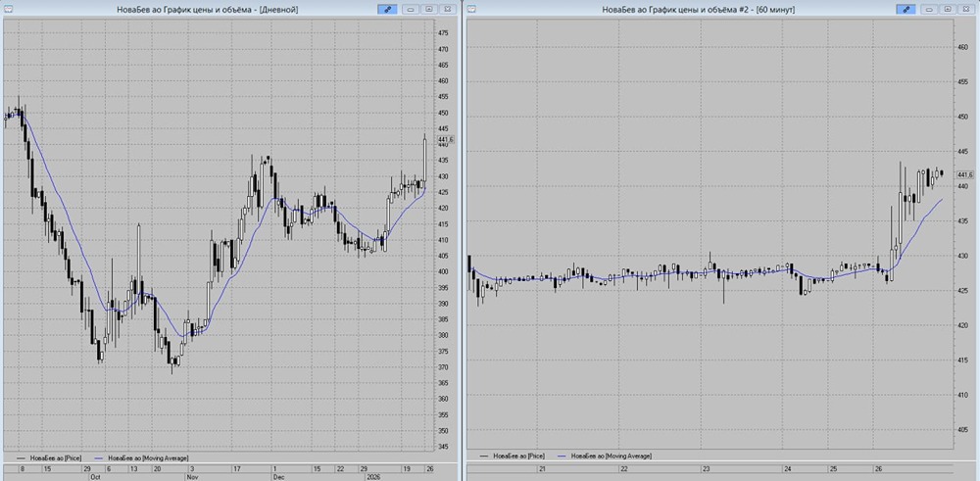Maximize the 60 минут chart window
Screen dimensions: 980x481
pyautogui.click(x=948, y=10)
